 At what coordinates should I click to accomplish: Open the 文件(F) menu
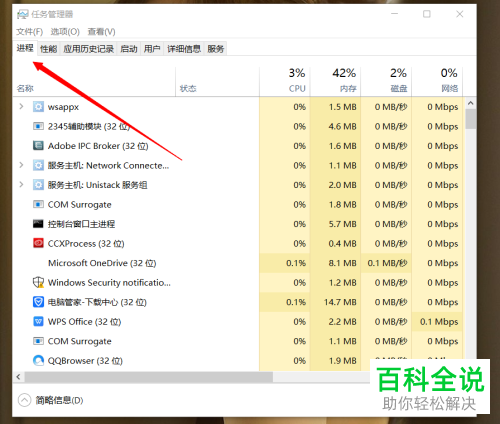[x=30, y=32]
